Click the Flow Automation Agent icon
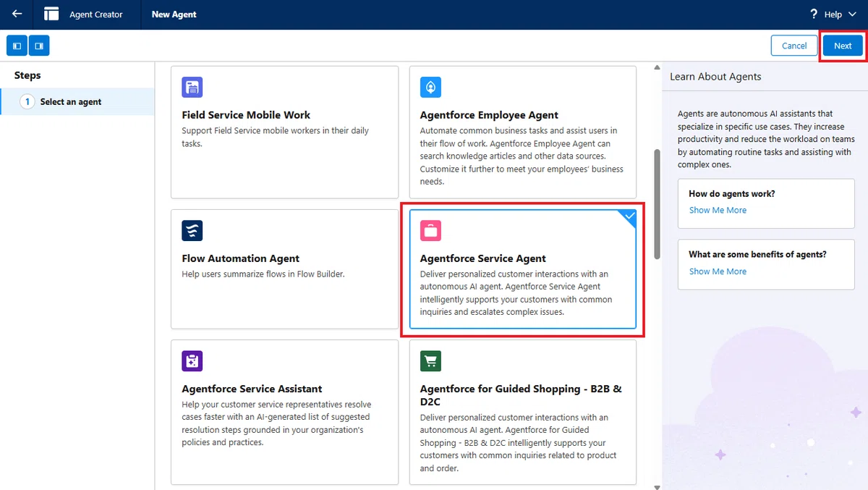The height and width of the screenshot is (490, 868). click(x=192, y=231)
